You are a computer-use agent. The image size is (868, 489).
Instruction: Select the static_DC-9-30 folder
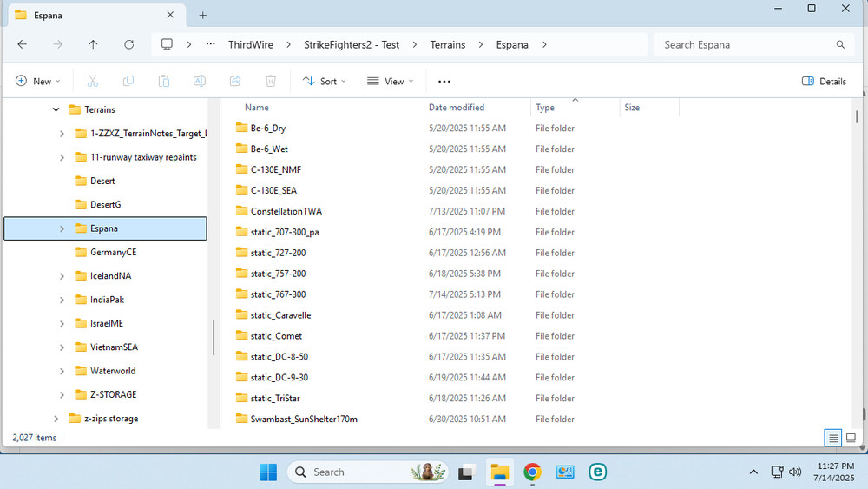click(279, 378)
